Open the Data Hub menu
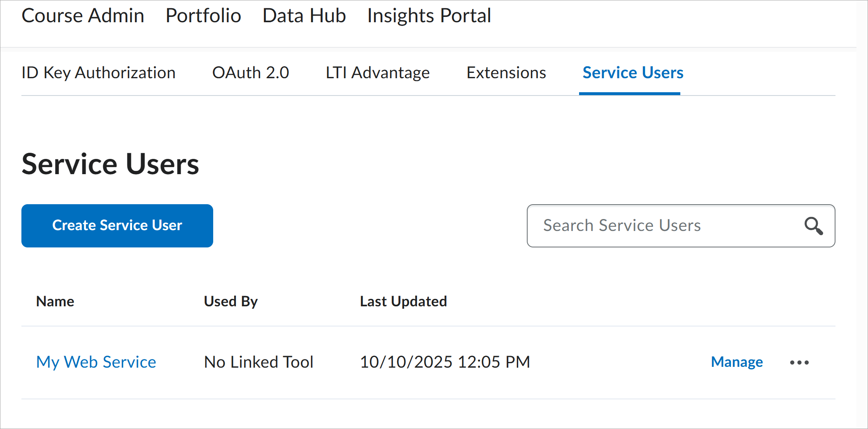The height and width of the screenshot is (429, 868). [304, 16]
